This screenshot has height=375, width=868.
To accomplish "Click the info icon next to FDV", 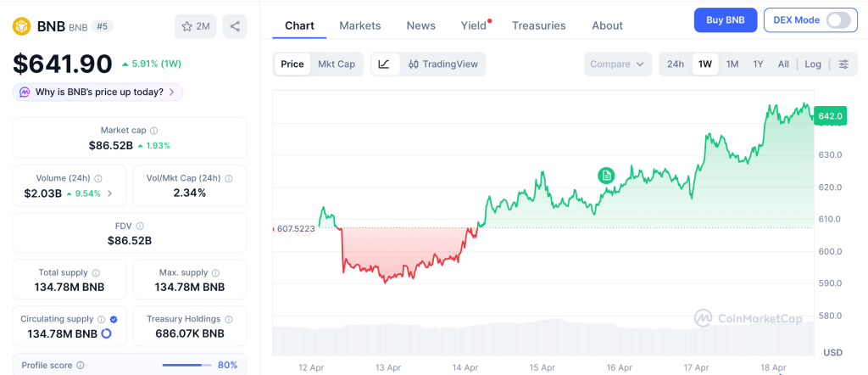I will pos(140,226).
